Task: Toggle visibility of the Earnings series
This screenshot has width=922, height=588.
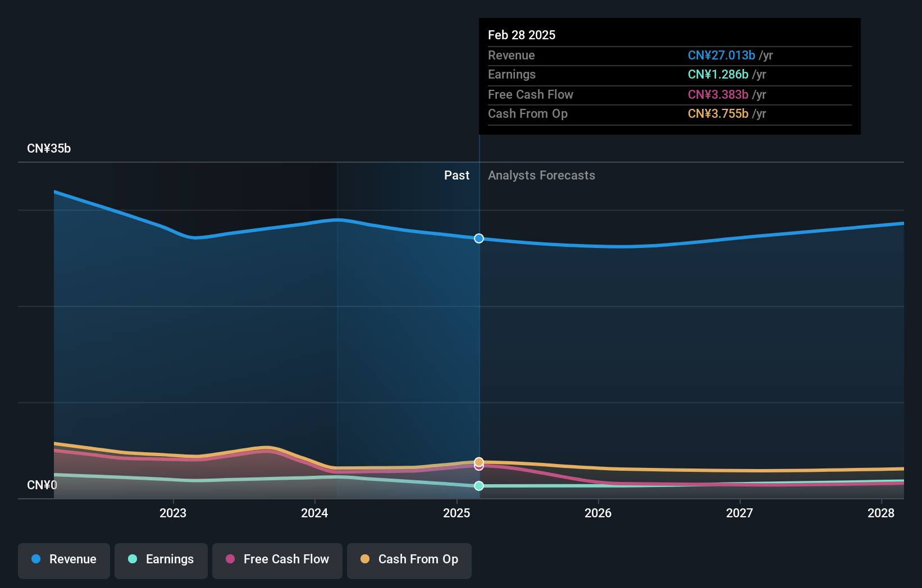Action: (x=161, y=559)
